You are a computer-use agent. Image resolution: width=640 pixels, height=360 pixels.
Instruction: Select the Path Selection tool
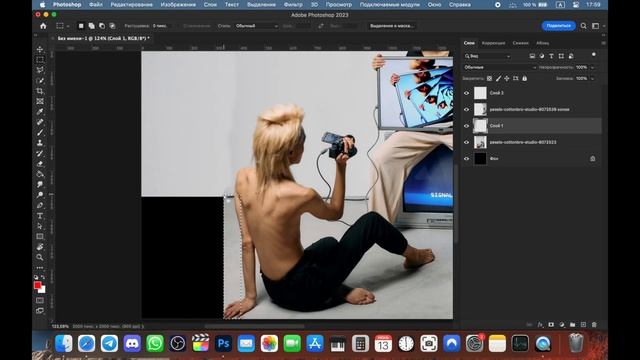[40, 226]
